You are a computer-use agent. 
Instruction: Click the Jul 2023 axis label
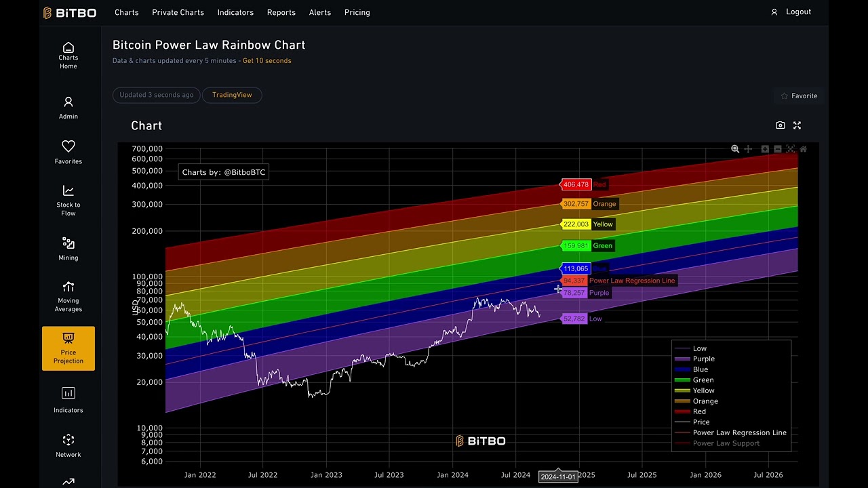click(389, 475)
